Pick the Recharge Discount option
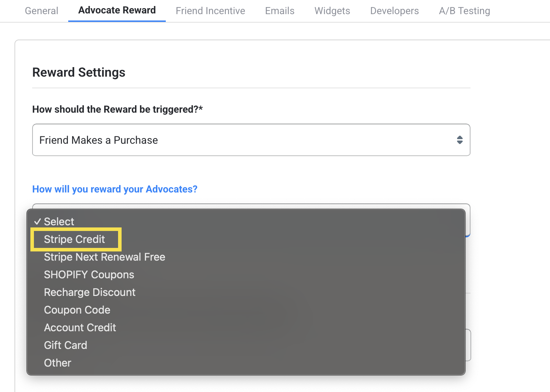The height and width of the screenshot is (392, 550). tap(246, 292)
